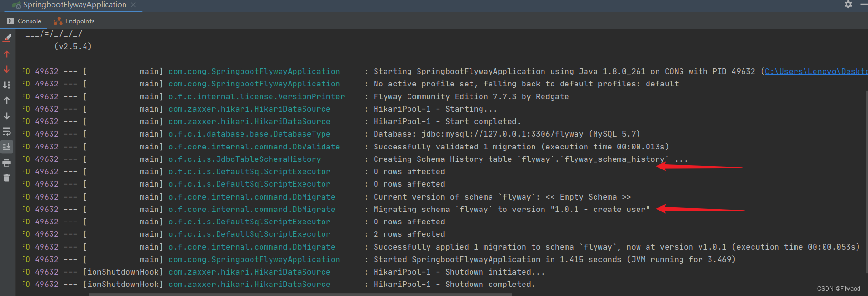Viewport: 868px width, 296px height.
Task: Click 'HikariPool-1 - Starting...' log message
Action: [435, 109]
